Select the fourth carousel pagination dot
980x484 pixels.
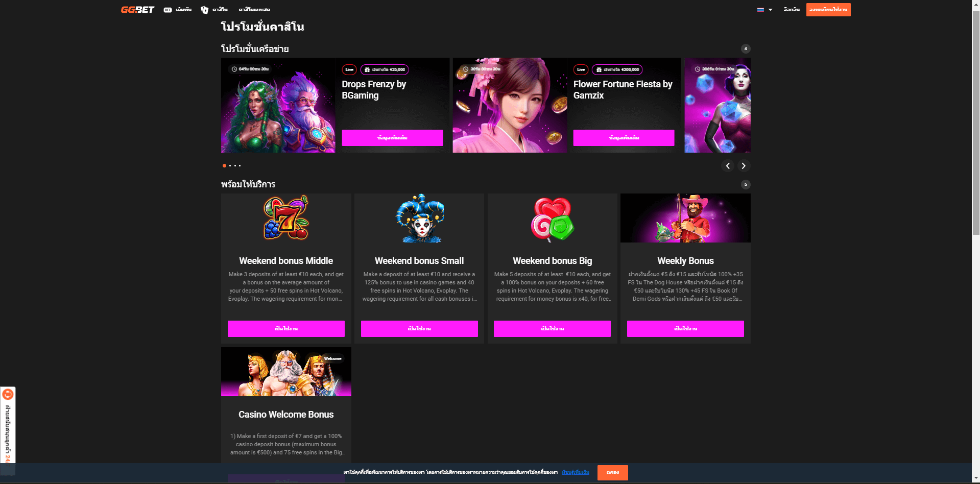click(x=240, y=165)
